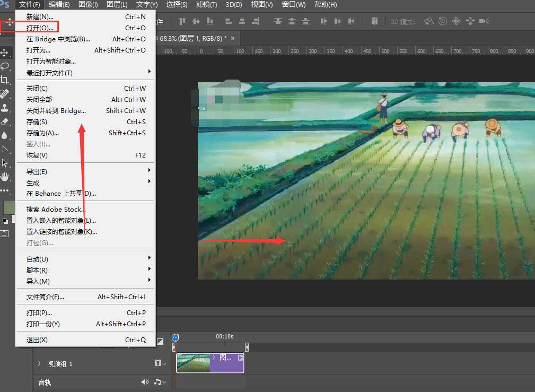The image size is (535, 392).
Task: Click the green foreground color swatch
Action: (8, 207)
